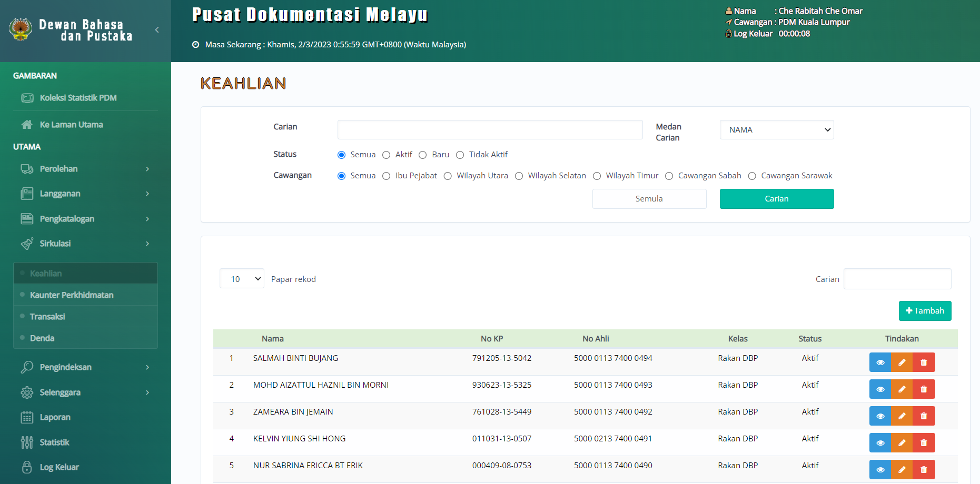Collapse sidebar using the left chevron icon
The image size is (980, 484).
pyautogui.click(x=157, y=30)
